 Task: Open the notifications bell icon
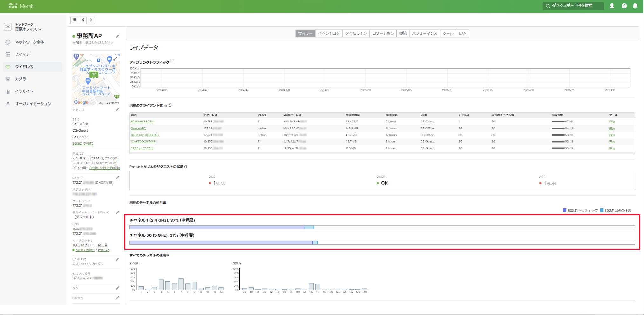pyautogui.click(x=635, y=6)
